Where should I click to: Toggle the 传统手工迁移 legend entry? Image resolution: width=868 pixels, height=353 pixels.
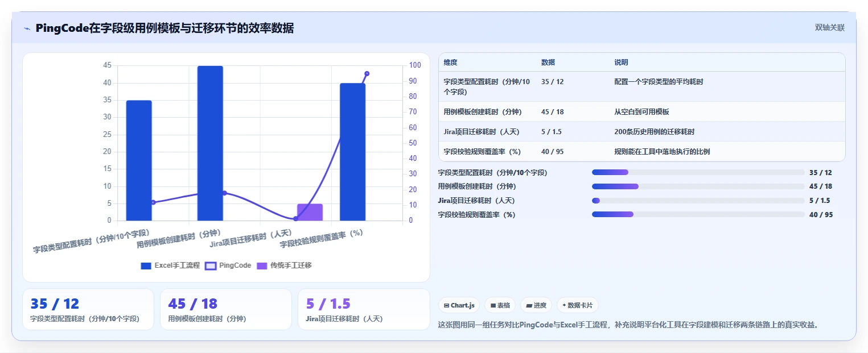coord(284,265)
